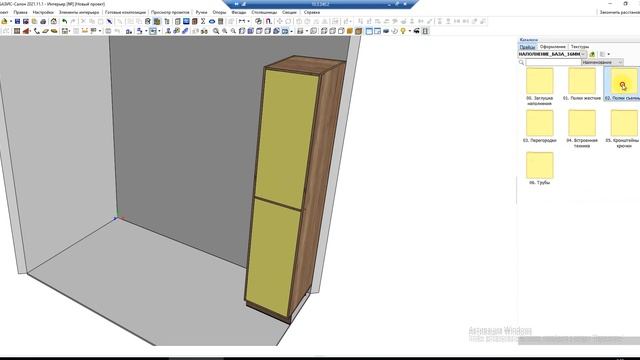Viewport: 640px width, 360px height.
Task: Open the Элементы интерьера menu
Action: point(79,12)
